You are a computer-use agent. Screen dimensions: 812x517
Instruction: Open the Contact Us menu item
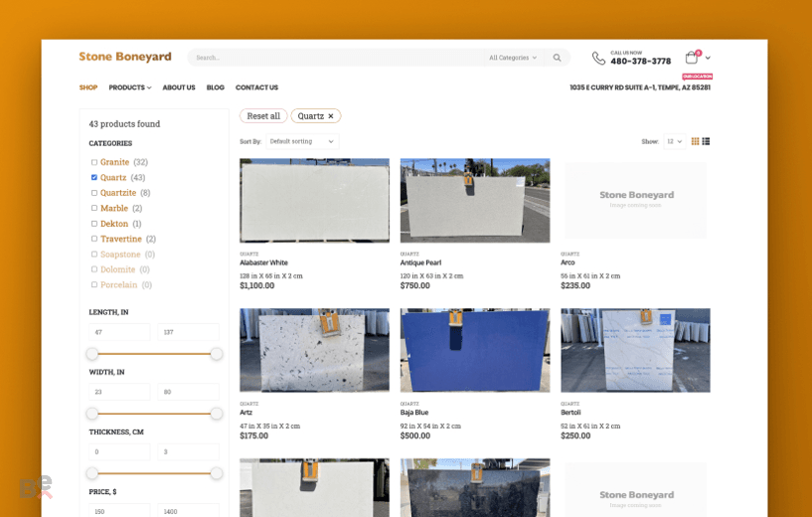[256, 87]
